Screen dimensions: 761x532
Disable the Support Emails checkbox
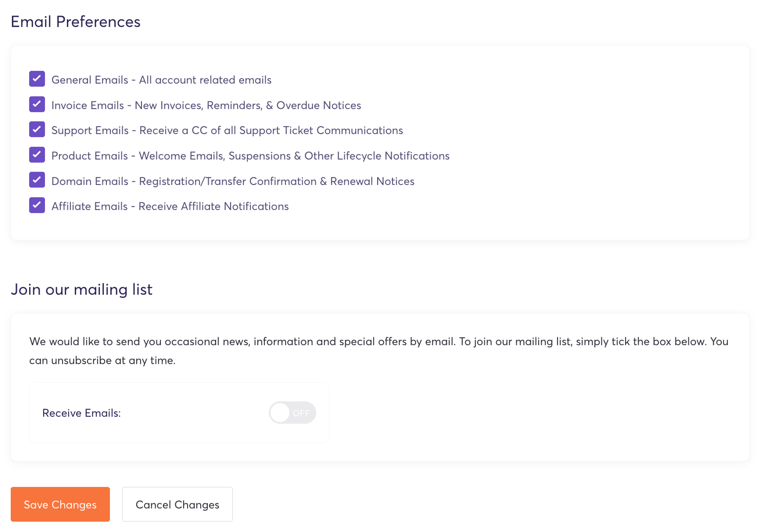point(37,129)
